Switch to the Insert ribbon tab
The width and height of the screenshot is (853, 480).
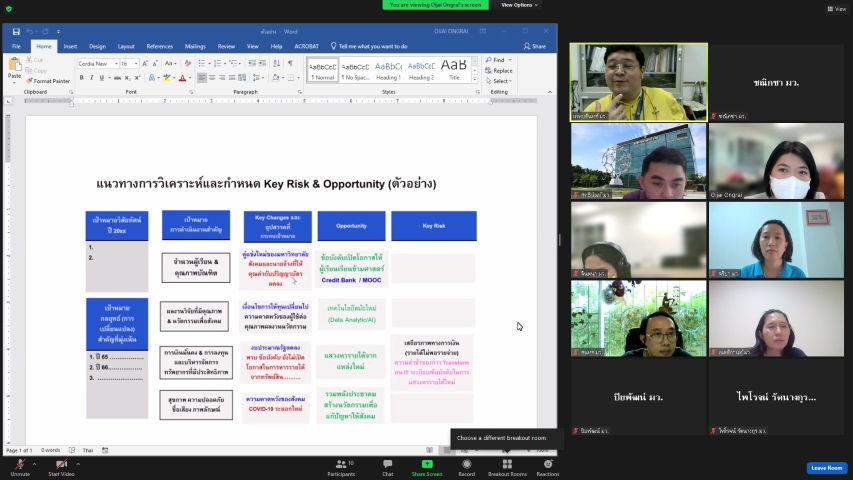click(x=70, y=46)
